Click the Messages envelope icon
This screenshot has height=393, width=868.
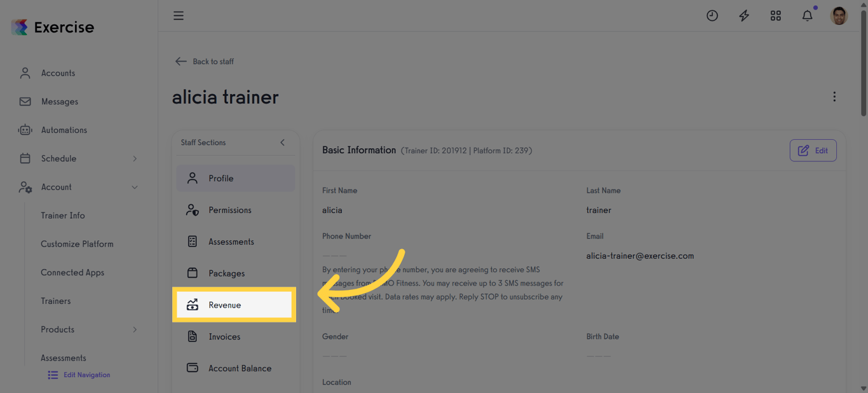point(25,102)
